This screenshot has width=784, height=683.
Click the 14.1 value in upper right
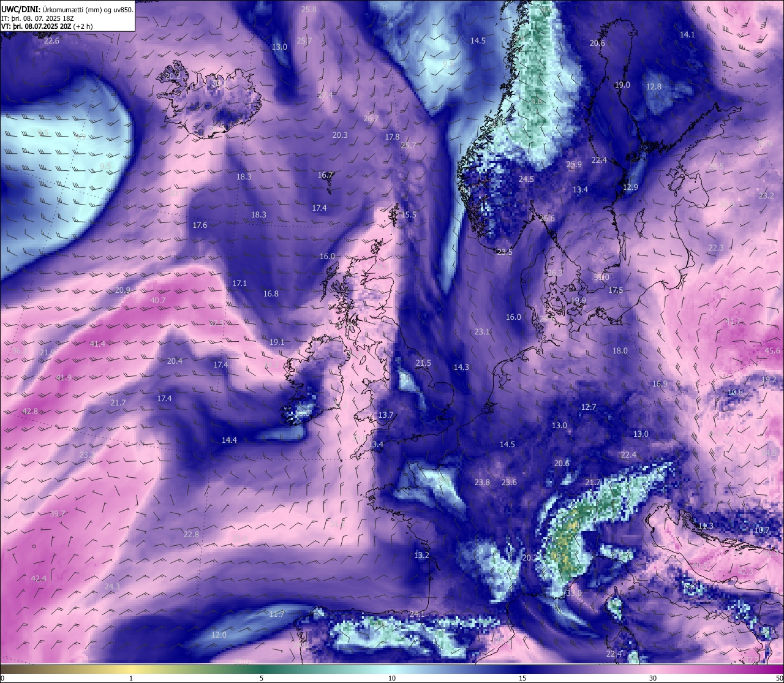[x=688, y=35]
